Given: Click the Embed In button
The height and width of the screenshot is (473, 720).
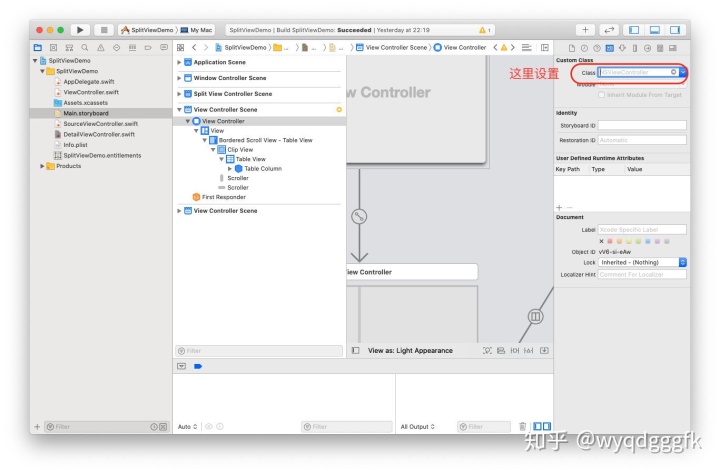Looking at the screenshot, I should [544, 350].
